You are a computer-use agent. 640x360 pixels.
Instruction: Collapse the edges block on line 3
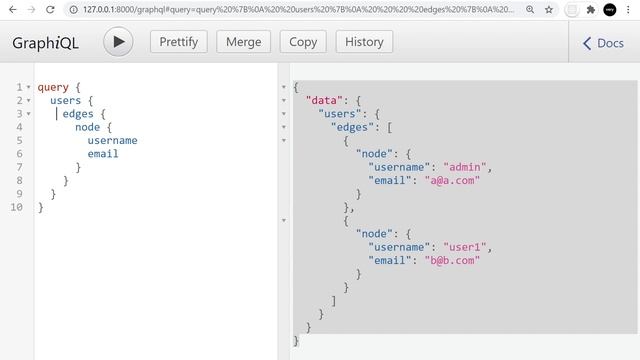tap(29, 114)
